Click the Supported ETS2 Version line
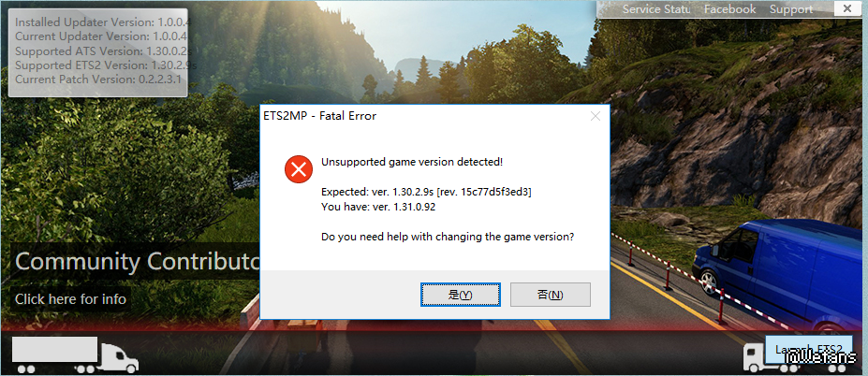The image size is (868, 376). click(106, 65)
